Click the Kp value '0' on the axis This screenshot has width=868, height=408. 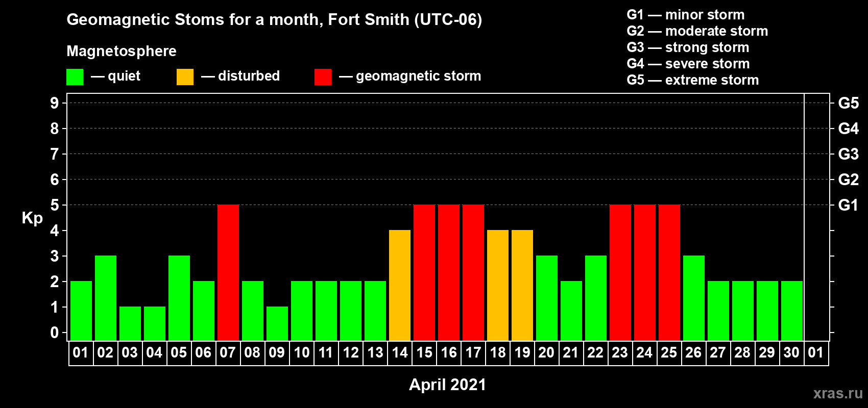(55, 333)
